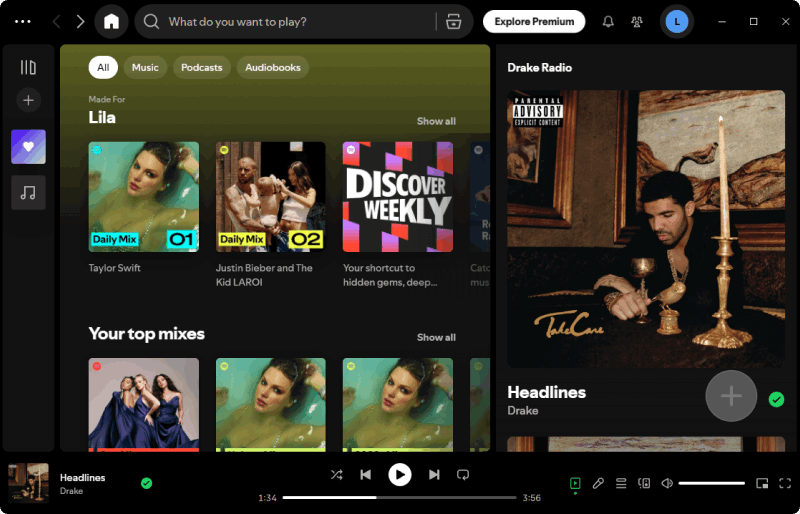Screen dimensions: 800x514
Task: Open the Liked Songs heart tile
Action: (x=29, y=146)
